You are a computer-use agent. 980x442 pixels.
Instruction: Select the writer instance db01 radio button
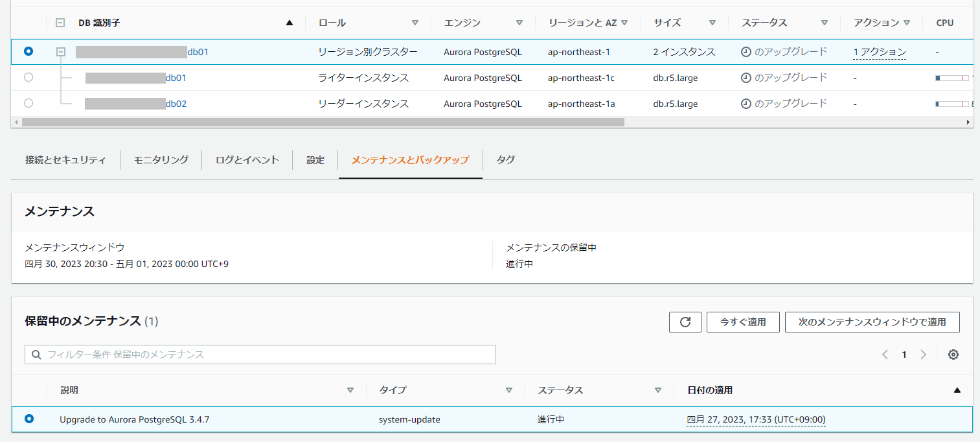28,77
